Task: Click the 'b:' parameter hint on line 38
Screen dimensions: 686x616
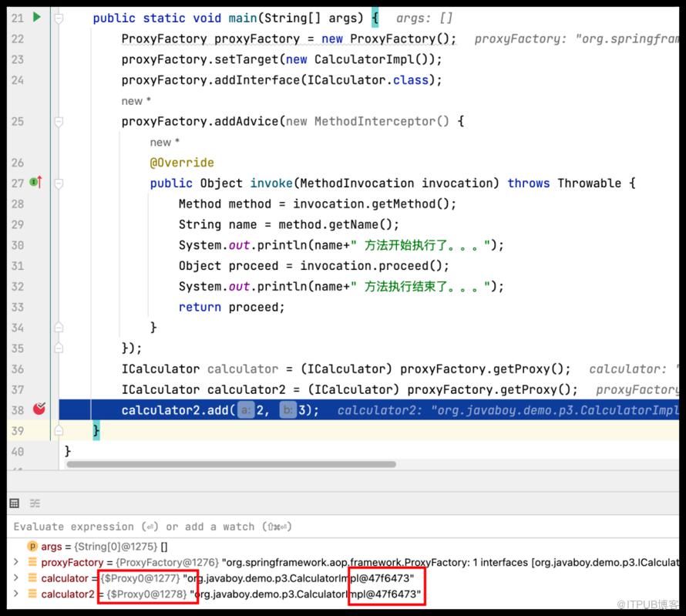Action: (x=288, y=410)
